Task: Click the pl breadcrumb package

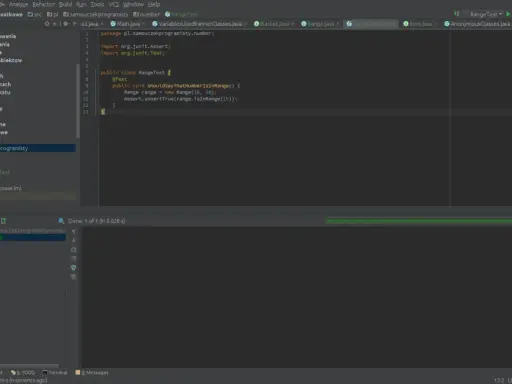Action: [53, 14]
